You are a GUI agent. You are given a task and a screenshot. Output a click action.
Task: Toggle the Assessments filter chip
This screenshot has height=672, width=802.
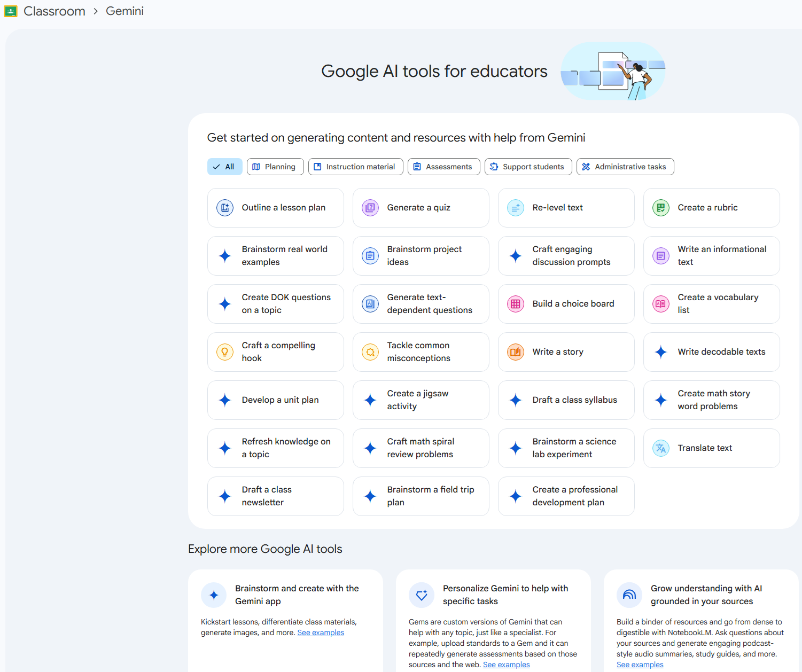point(443,167)
